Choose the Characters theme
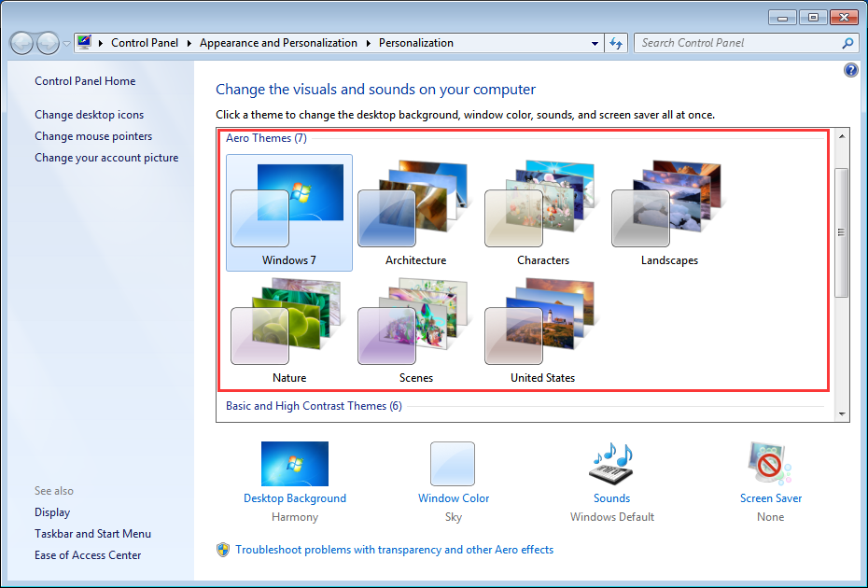 542,213
